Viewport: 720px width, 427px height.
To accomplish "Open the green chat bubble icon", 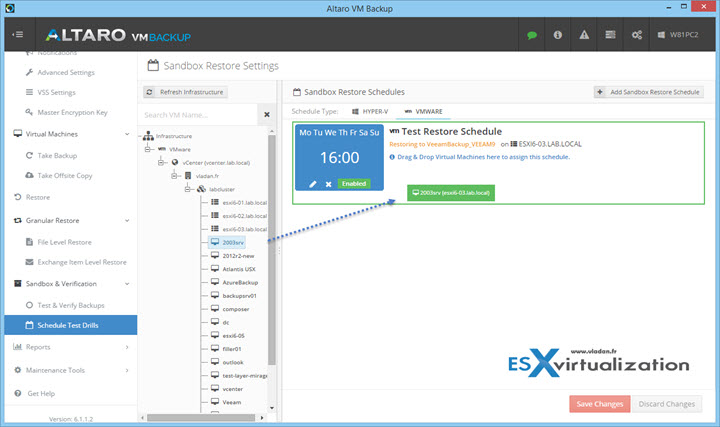I will tap(532, 35).
